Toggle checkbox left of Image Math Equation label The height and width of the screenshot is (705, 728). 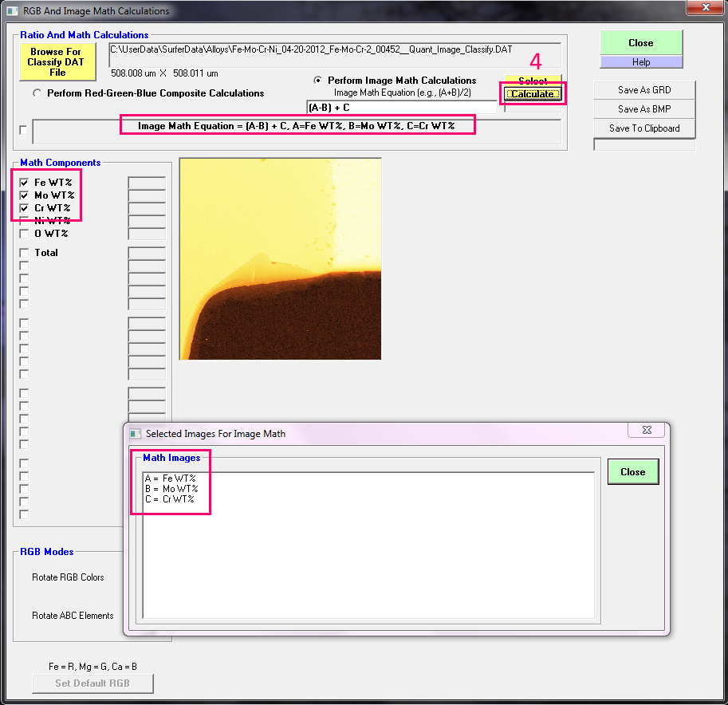[23, 130]
